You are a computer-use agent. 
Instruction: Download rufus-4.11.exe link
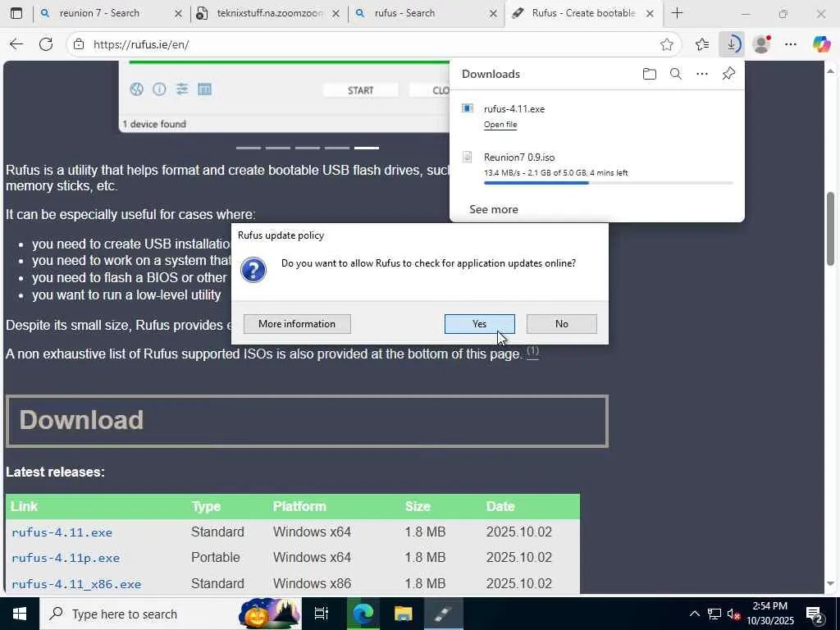(62, 532)
